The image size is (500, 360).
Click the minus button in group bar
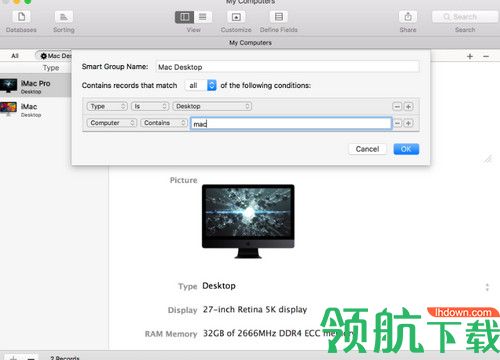click(x=486, y=56)
